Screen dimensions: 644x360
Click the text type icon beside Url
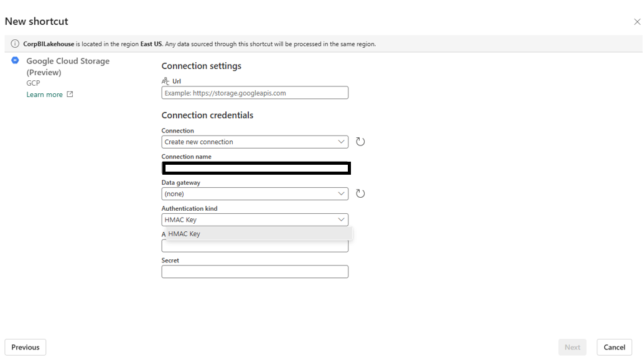point(166,81)
